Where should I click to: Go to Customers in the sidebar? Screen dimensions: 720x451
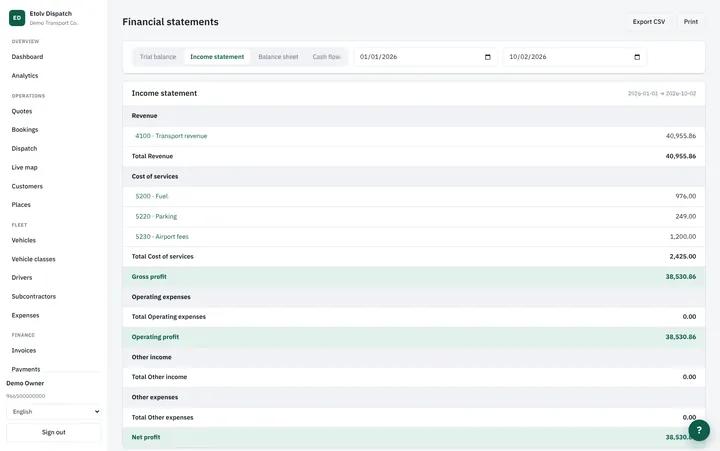click(x=27, y=186)
